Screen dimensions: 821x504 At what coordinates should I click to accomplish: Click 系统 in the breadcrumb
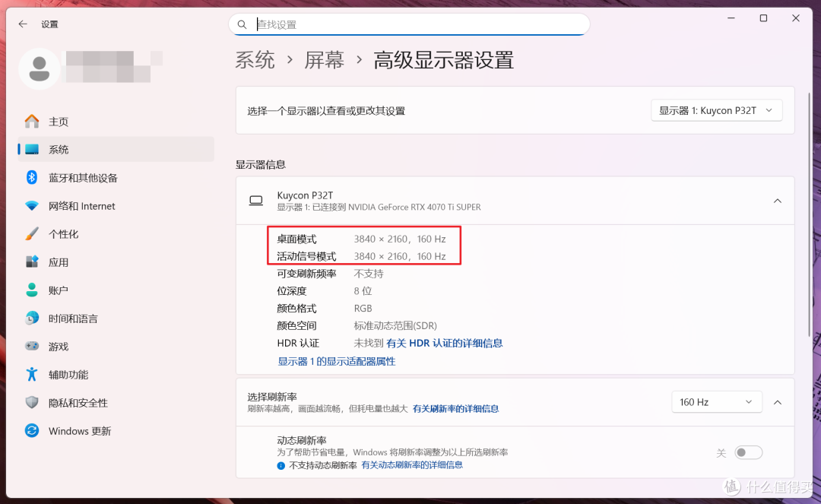(x=255, y=60)
